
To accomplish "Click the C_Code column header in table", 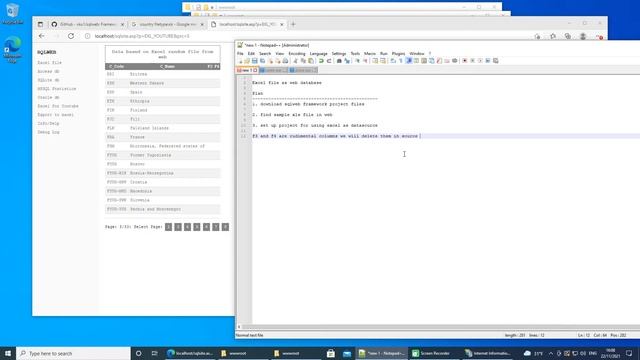I will [x=117, y=67].
